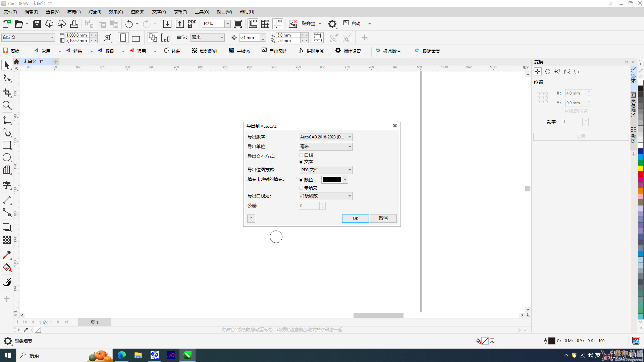Select the Zoom tool in toolbox

(7, 105)
